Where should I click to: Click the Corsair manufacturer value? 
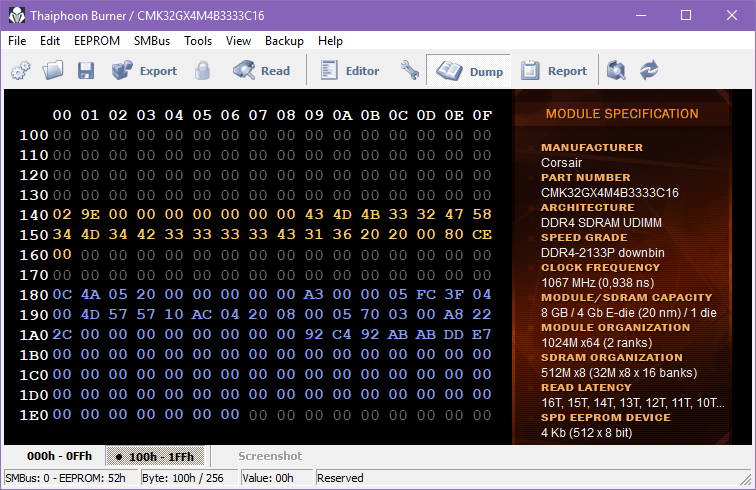click(x=561, y=163)
